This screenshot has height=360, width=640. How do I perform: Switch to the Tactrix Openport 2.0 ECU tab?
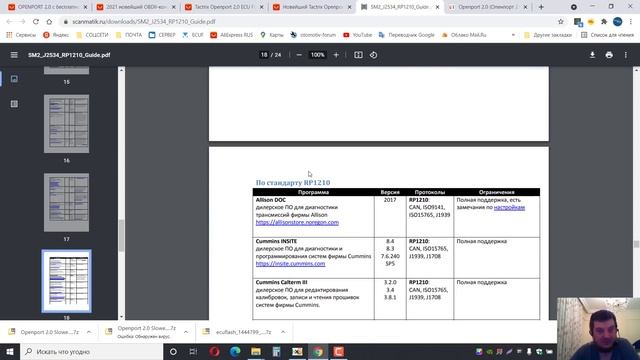224,7
